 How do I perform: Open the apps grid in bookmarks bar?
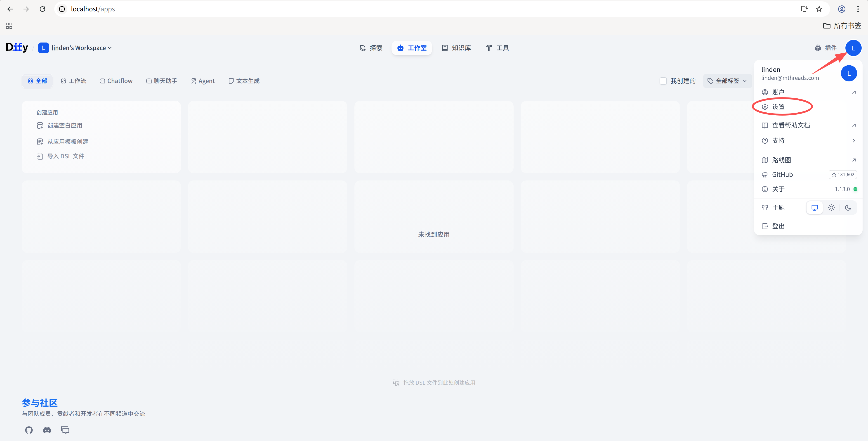click(9, 26)
